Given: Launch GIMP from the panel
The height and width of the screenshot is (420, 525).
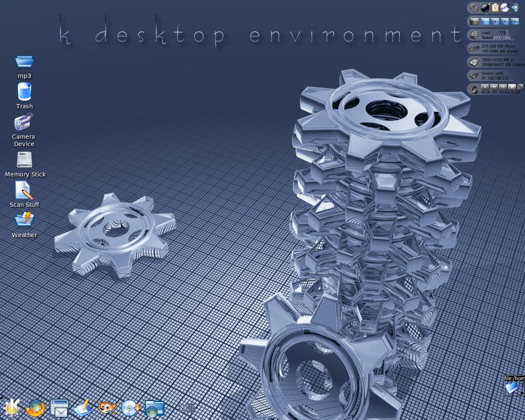Looking at the screenshot, I should (107, 408).
